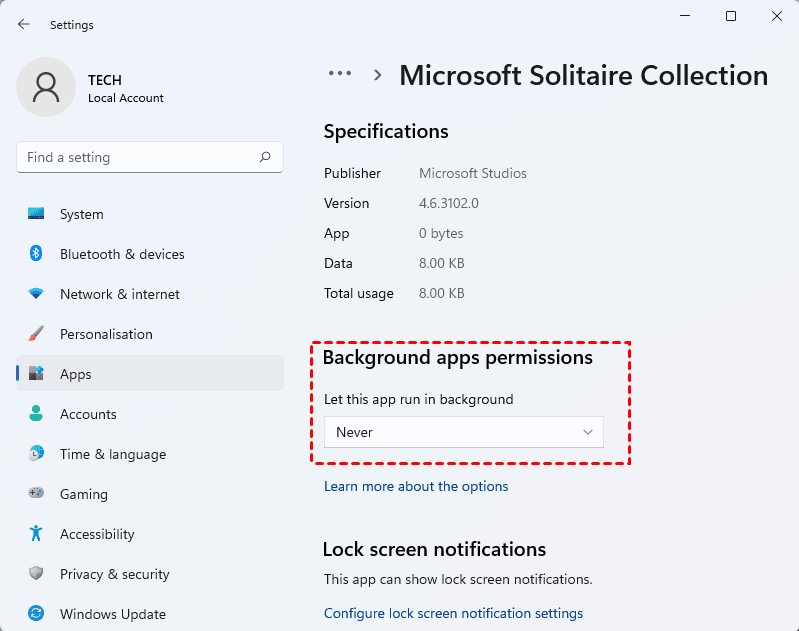Click the Privacy & security shield icon
Image resolution: width=799 pixels, height=631 pixels.
coord(36,574)
